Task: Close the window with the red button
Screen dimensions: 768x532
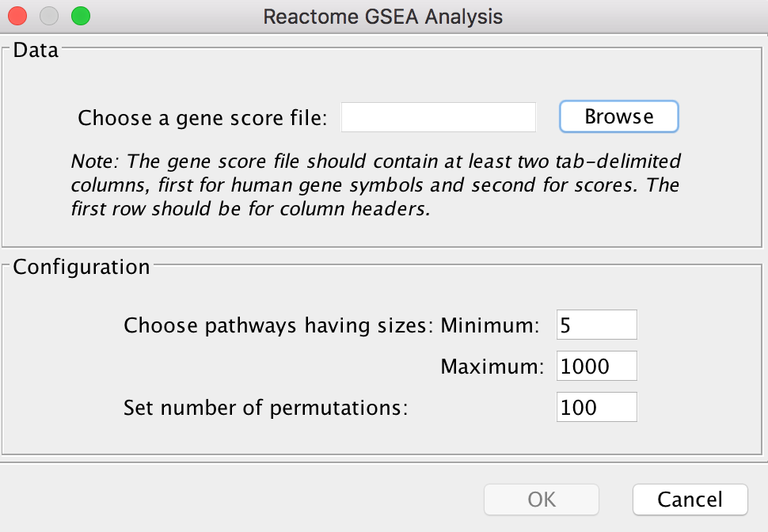Action: tap(17, 16)
